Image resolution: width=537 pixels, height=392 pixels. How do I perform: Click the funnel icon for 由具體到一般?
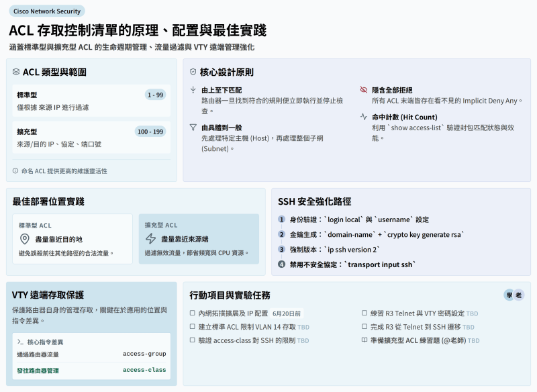(x=193, y=128)
